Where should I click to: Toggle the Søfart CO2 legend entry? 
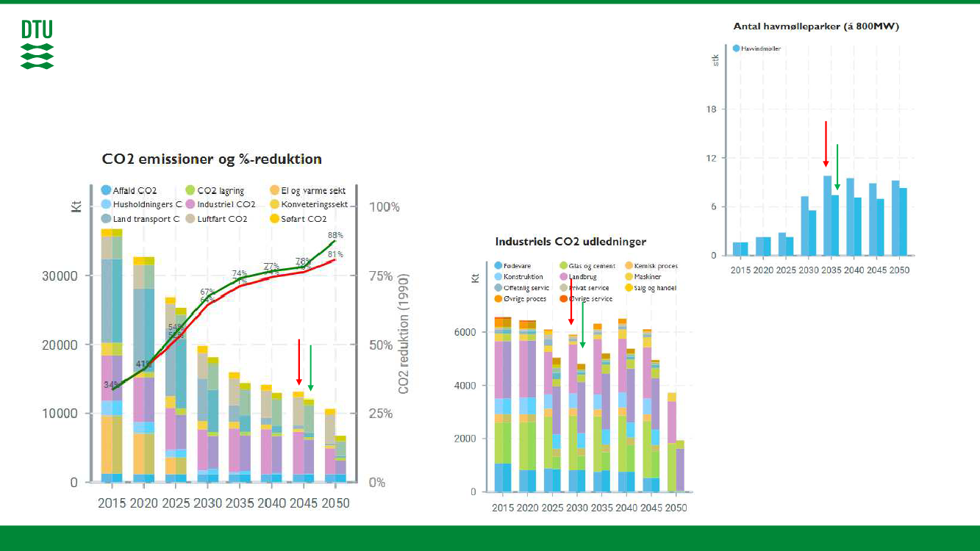click(x=298, y=219)
